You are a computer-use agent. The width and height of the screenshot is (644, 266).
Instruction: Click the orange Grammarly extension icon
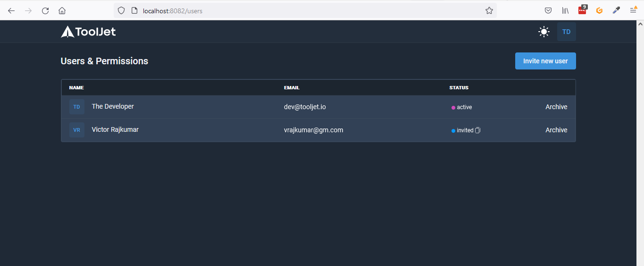pyautogui.click(x=600, y=10)
